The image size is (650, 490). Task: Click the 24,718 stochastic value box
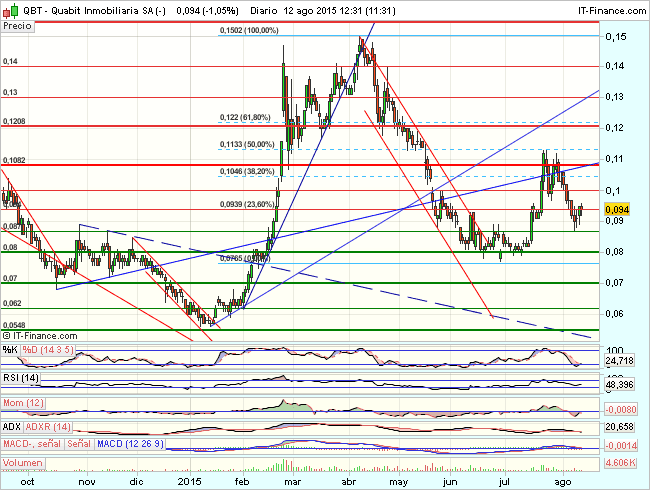(619, 361)
